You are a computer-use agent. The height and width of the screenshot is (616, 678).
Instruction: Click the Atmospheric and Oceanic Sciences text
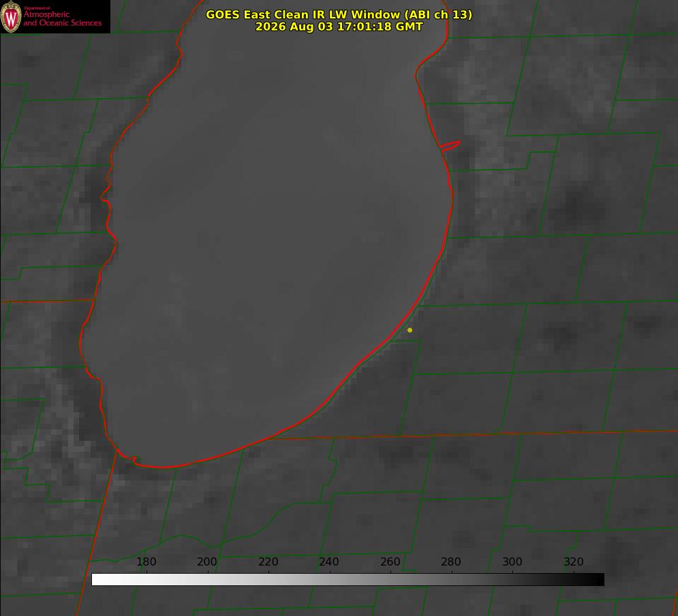pos(62,18)
